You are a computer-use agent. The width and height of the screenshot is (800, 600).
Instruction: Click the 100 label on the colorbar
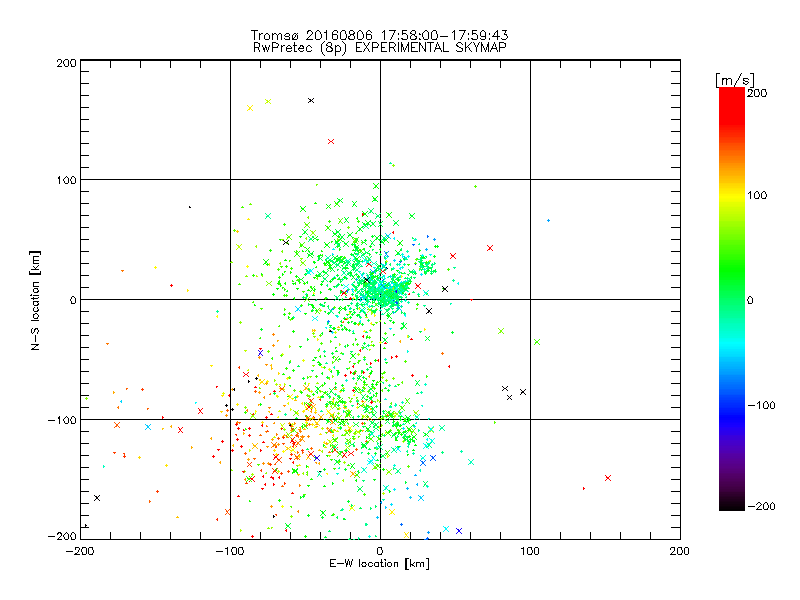pyautogui.click(x=757, y=195)
